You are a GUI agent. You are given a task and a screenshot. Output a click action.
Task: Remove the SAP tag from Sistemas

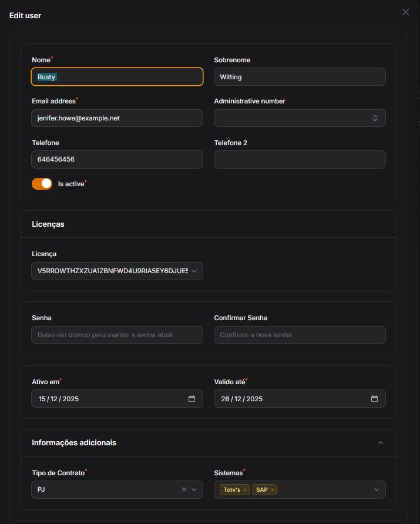[x=272, y=490]
